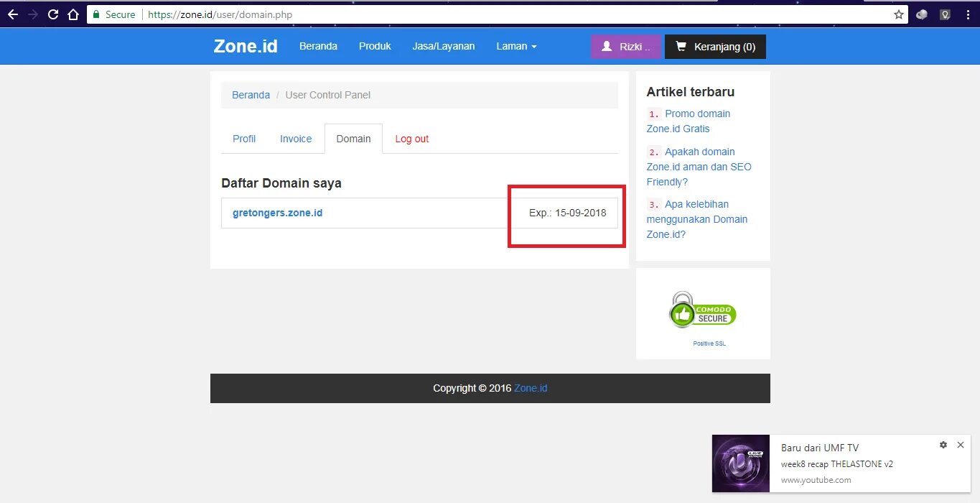Click the browser forward arrow
980x503 pixels.
click(32, 14)
